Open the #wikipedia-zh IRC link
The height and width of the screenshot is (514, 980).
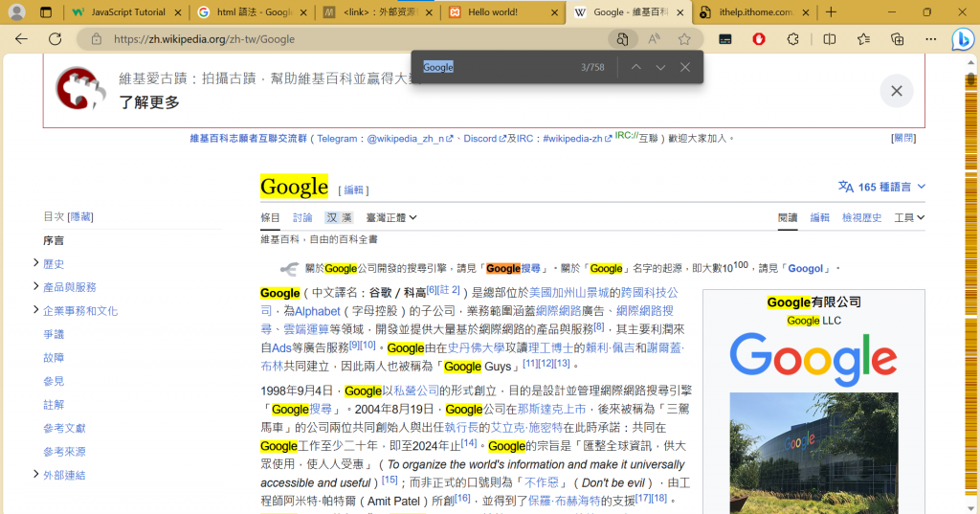(577, 139)
